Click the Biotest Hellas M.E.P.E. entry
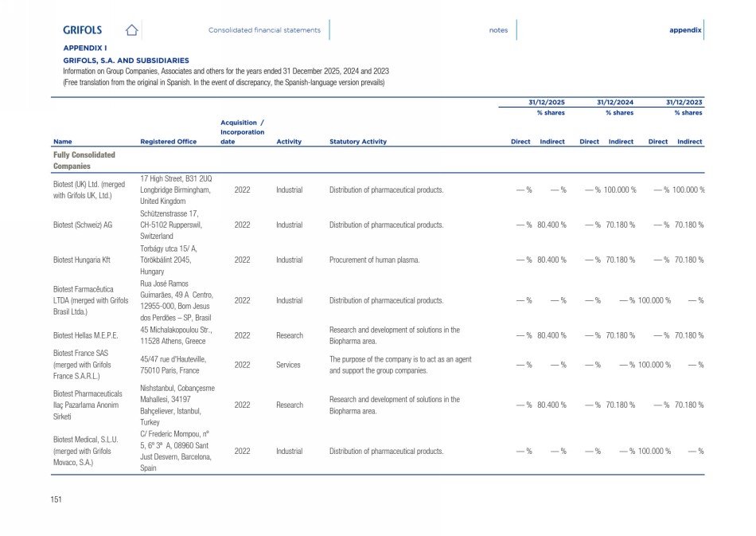This screenshot has height=536, width=756. pos(86,335)
